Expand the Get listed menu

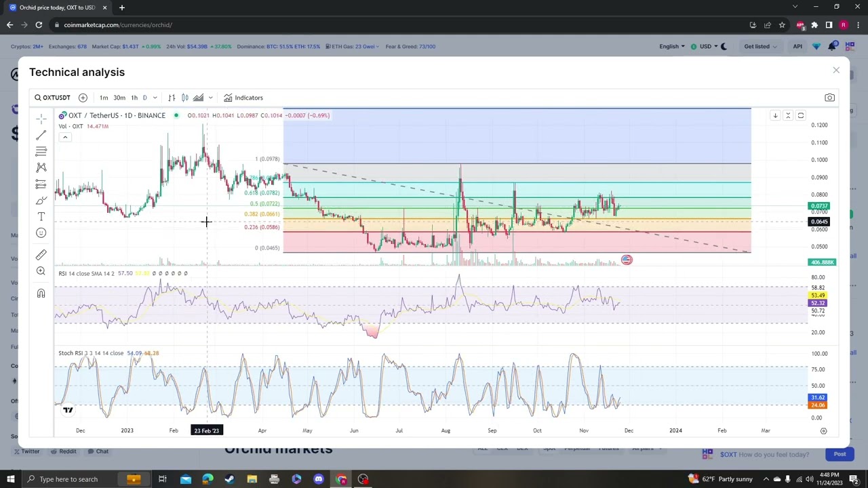760,47
